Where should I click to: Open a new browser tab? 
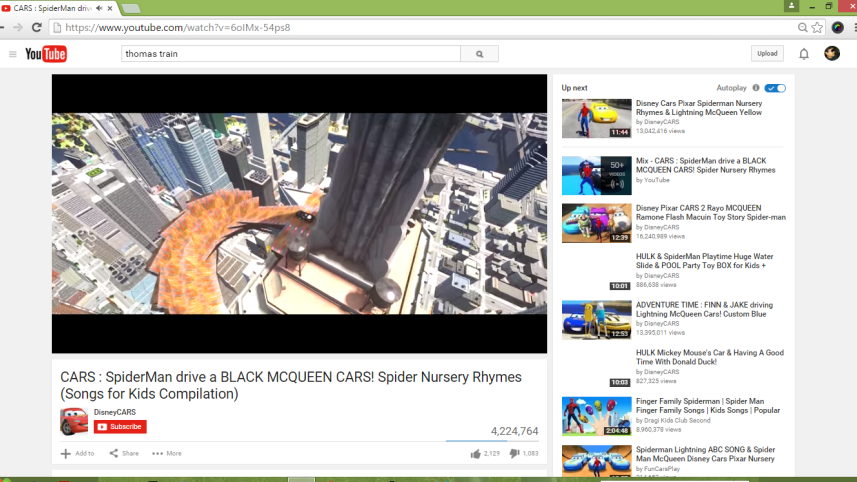pyautogui.click(x=131, y=8)
